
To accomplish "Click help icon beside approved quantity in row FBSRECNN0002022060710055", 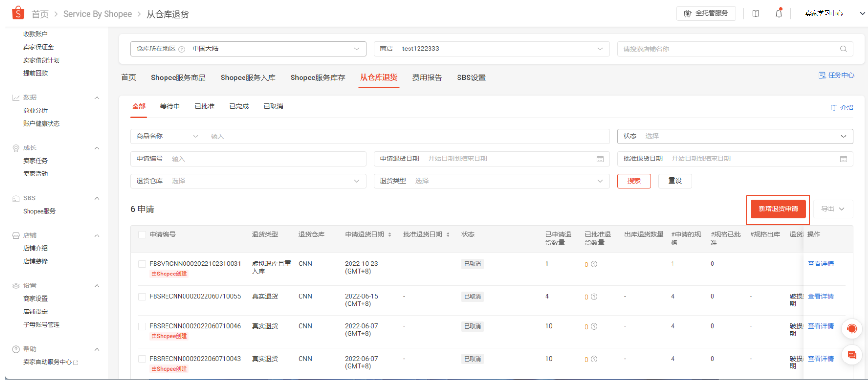I will [x=594, y=297].
